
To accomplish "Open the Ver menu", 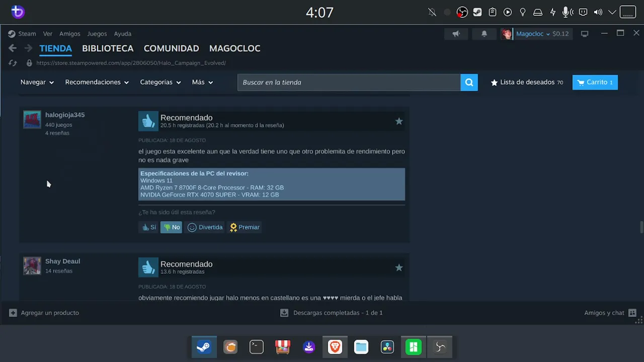I will [47, 34].
